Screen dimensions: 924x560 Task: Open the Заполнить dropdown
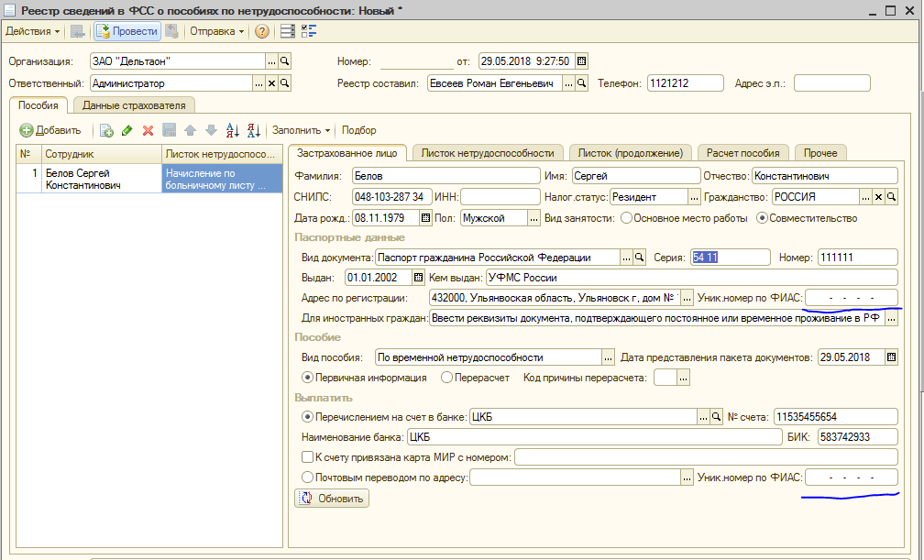pos(301,130)
